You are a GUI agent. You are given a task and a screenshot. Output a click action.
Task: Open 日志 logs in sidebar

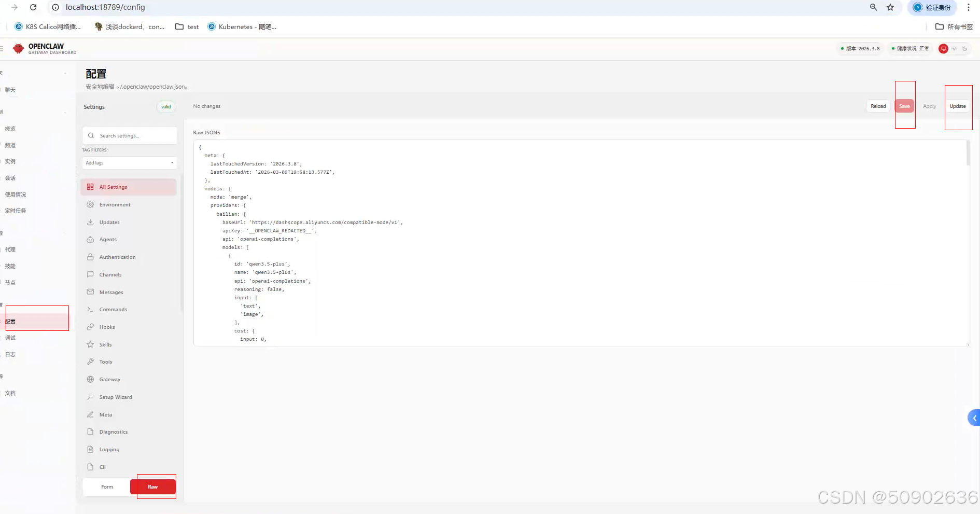[10, 354]
